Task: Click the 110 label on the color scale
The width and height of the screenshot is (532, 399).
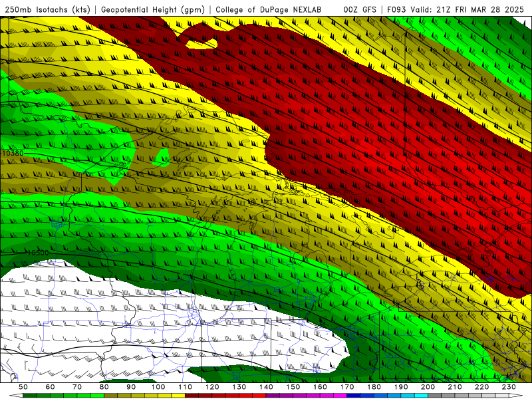Action: (x=186, y=387)
